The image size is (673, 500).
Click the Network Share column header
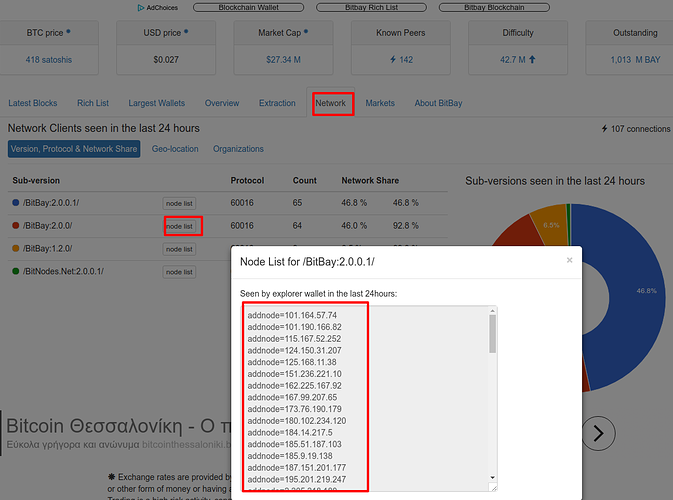click(x=370, y=181)
